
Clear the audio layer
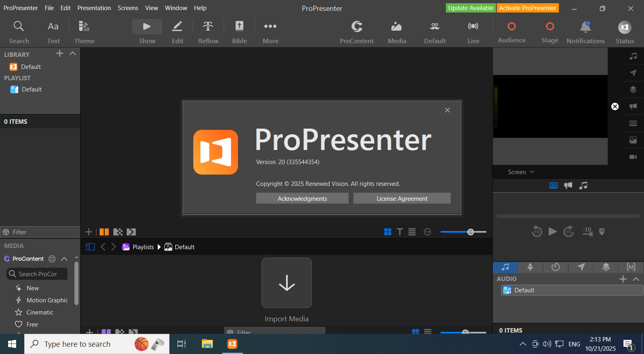pyautogui.click(x=633, y=56)
